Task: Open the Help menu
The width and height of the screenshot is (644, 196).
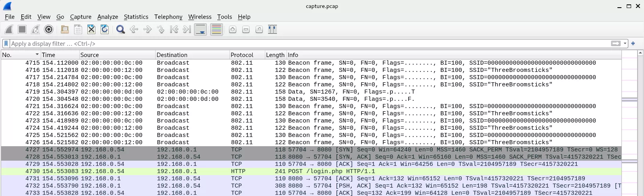Action: tap(244, 17)
